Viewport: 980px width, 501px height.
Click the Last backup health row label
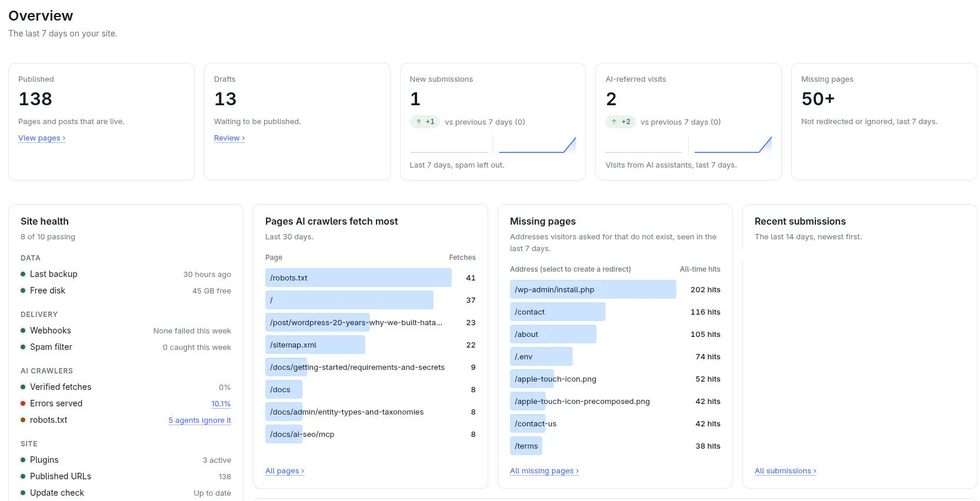tap(54, 274)
